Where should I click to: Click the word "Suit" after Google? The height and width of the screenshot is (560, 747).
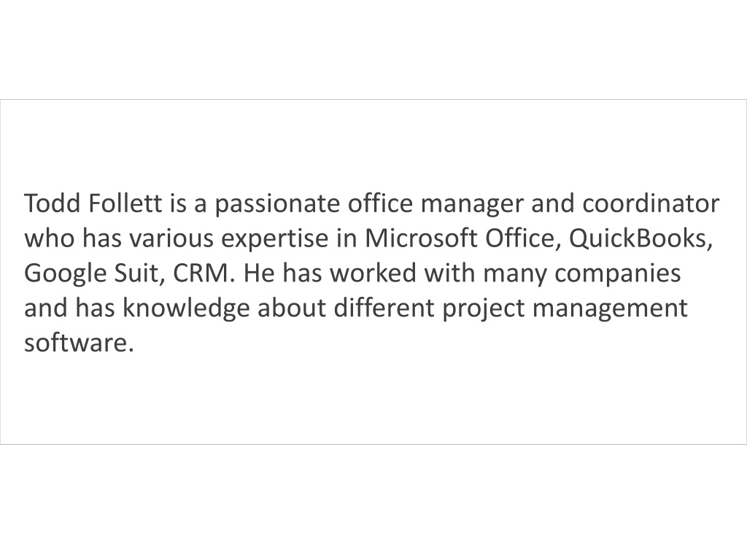pyautogui.click(x=139, y=273)
